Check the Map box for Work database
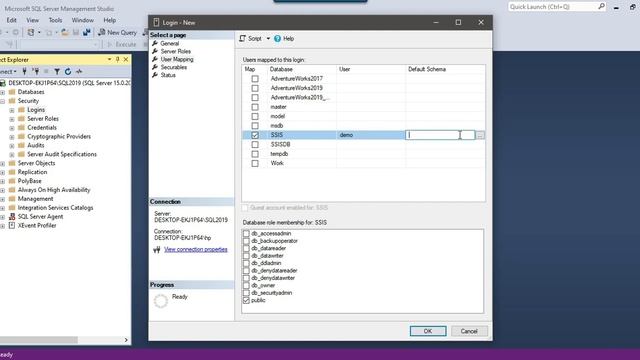This screenshot has width=640, height=360. 255,163
